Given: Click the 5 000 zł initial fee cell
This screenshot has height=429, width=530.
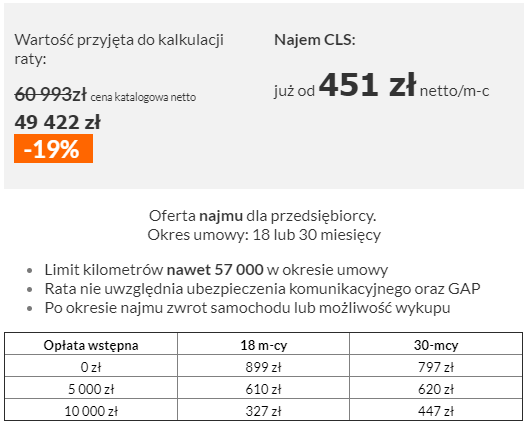Looking at the screenshot, I should tap(91, 389).
